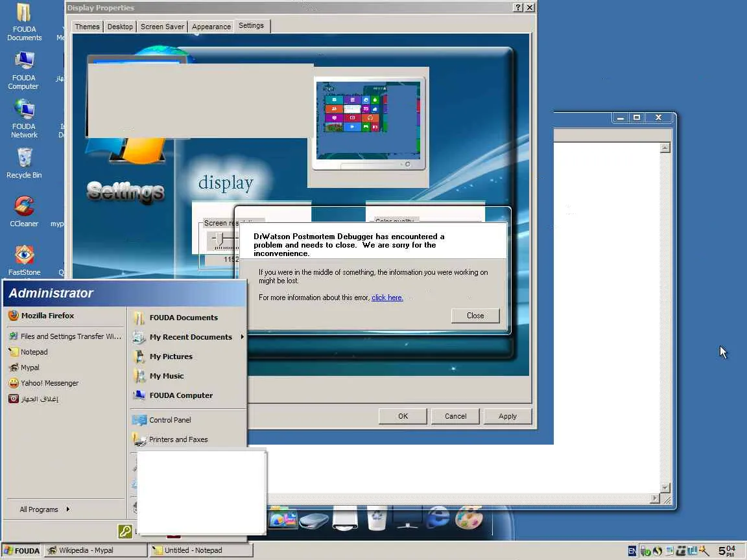The height and width of the screenshot is (560, 747).
Task: Open Printers and Faxes
Action: click(x=170, y=439)
